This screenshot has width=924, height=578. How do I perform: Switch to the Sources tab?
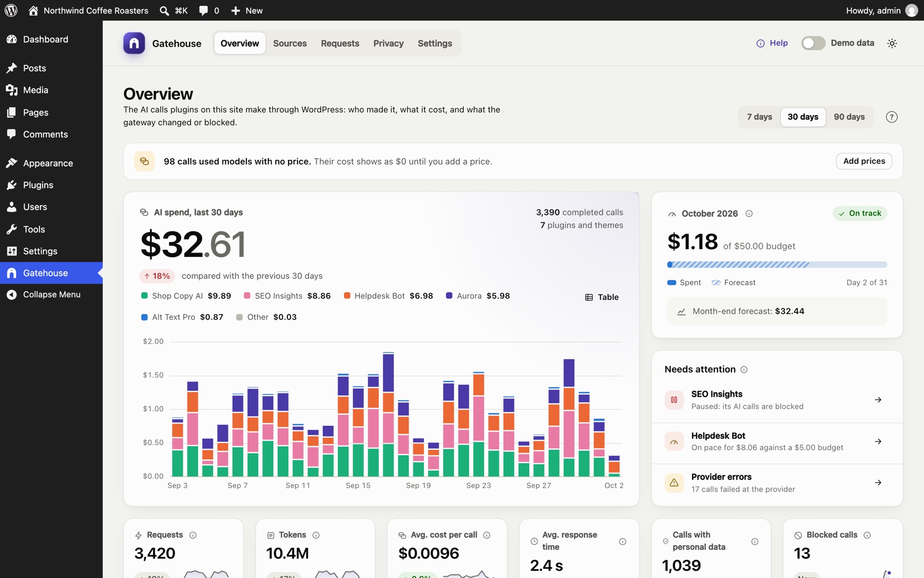point(290,43)
